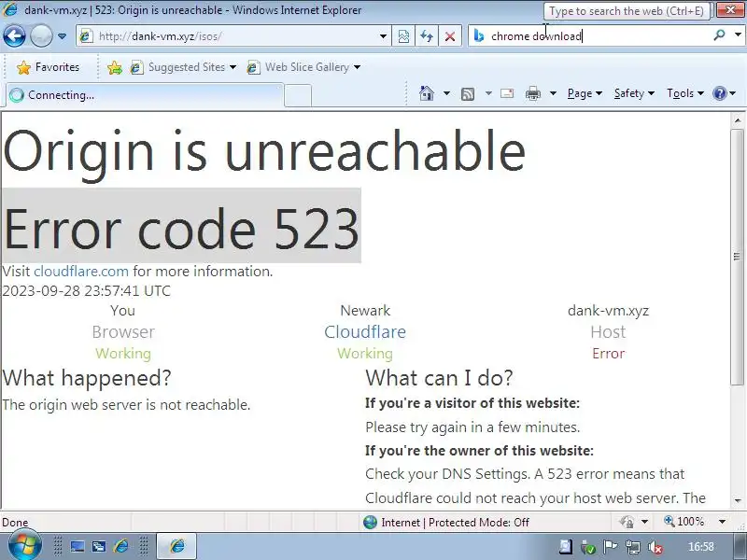Select the Internet Explorer taskbar button
Screen dimensions: 747x560
pyautogui.click(x=176, y=546)
